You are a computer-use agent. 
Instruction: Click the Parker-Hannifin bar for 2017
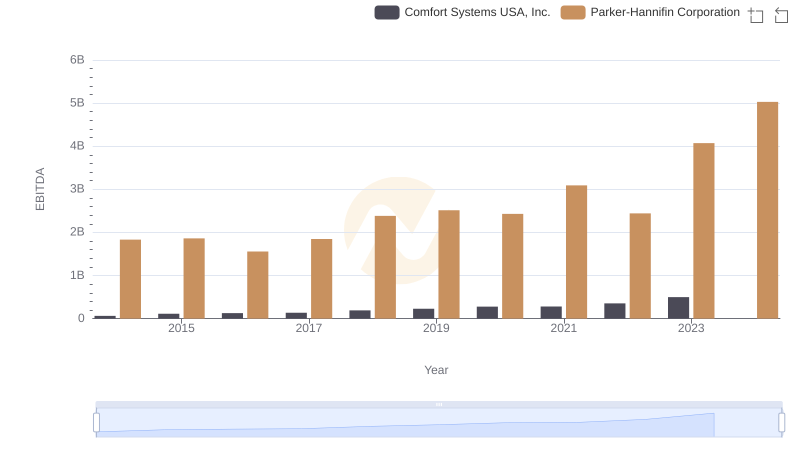(321, 279)
